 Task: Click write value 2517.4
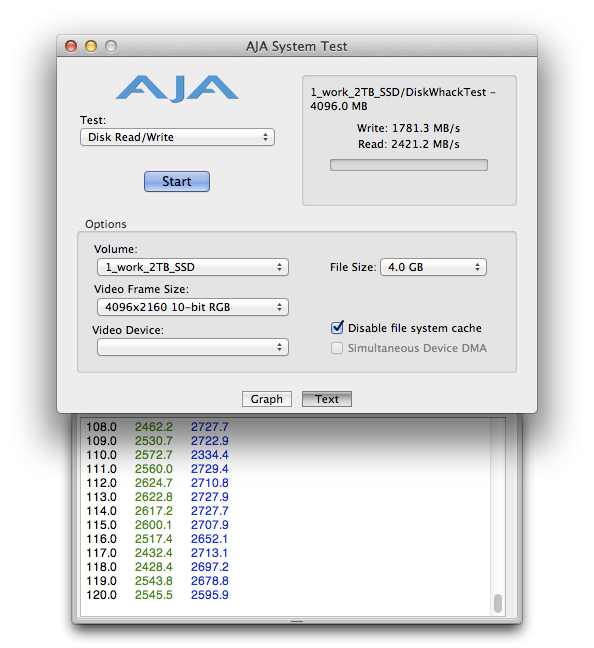click(x=154, y=539)
